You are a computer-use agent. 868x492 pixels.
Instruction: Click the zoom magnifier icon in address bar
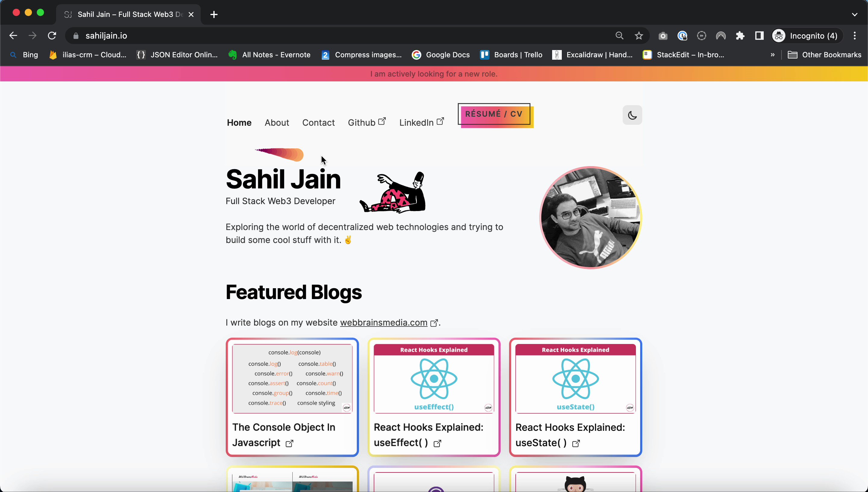coord(619,36)
